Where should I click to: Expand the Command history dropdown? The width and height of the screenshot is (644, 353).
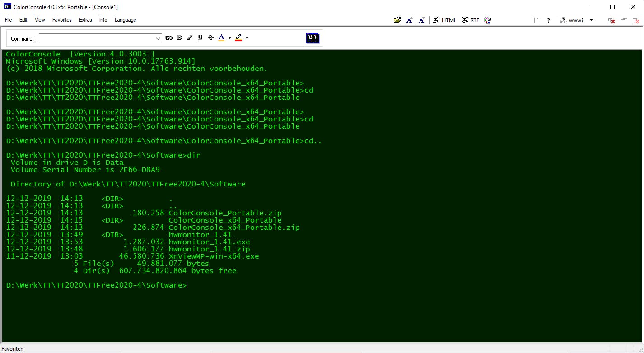pos(158,38)
